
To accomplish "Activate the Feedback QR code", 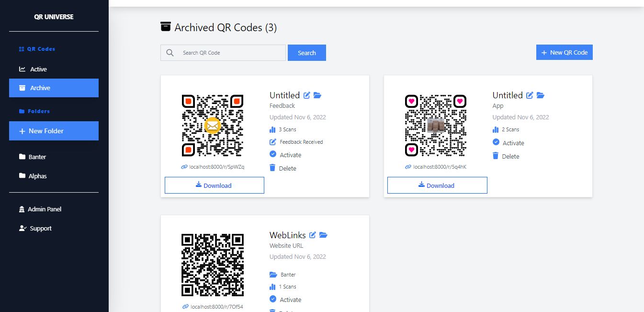I will click(285, 155).
